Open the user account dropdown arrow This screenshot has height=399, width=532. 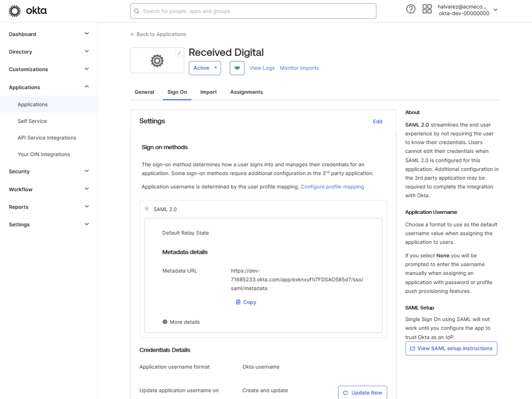(495, 10)
